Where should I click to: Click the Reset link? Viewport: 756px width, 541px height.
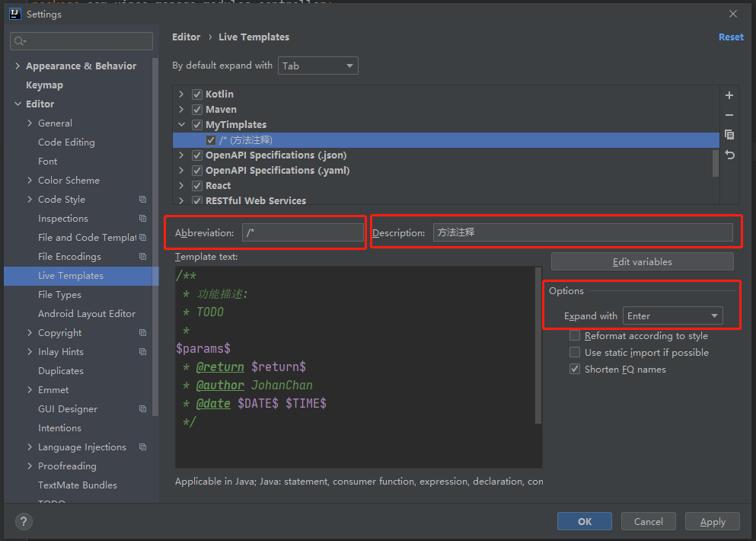point(730,37)
